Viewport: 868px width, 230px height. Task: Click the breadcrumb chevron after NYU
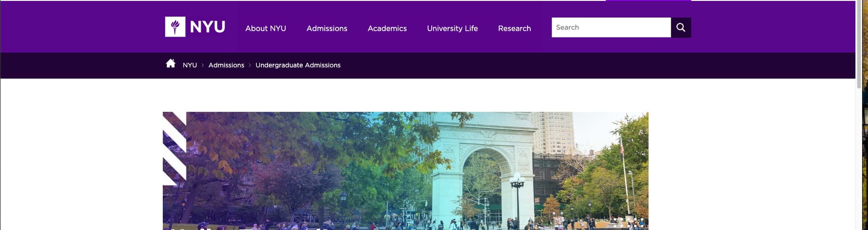203,66
